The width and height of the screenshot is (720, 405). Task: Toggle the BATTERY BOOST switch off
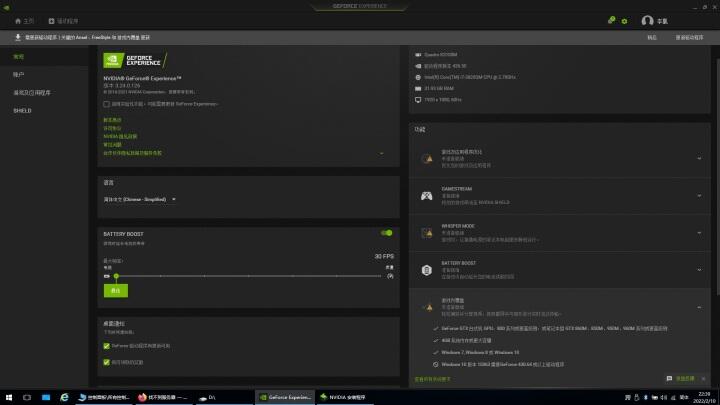click(x=387, y=233)
